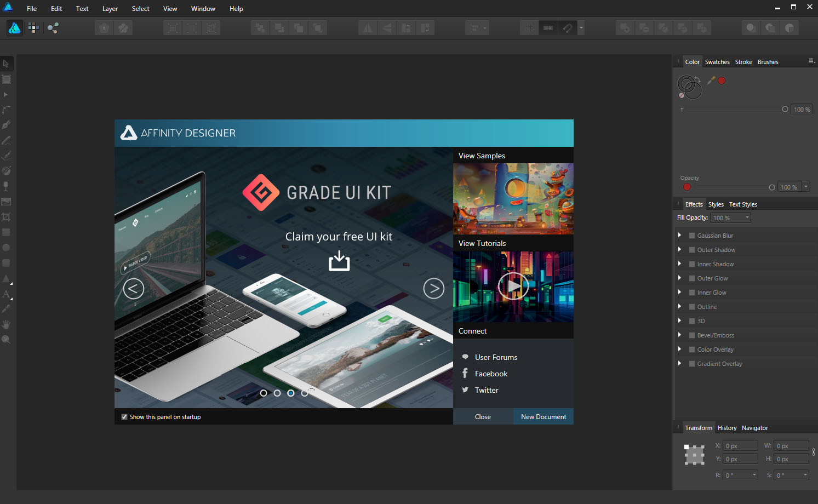Click the Close button on welcome panel
Viewport: 818px width, 504px height.
coord(483,417)
